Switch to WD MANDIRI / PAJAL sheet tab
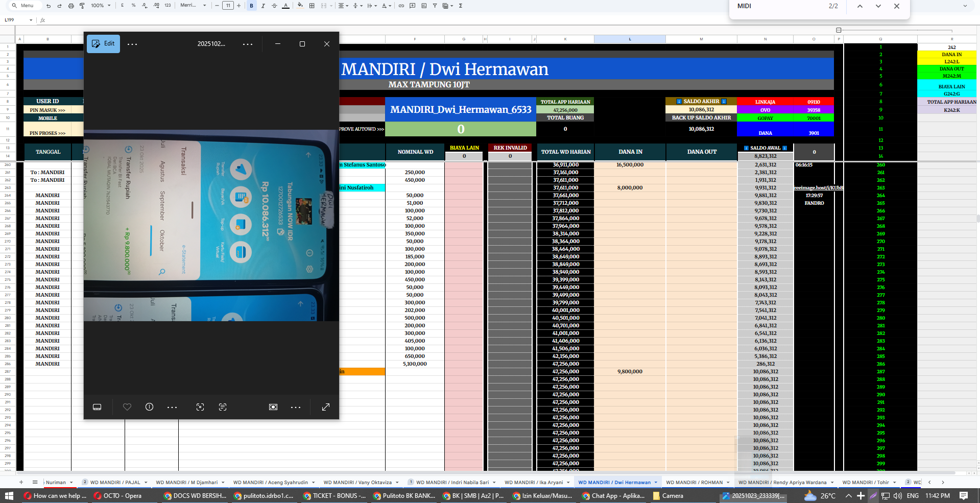Viewport: 980px width, 503px height. [115, 482]
